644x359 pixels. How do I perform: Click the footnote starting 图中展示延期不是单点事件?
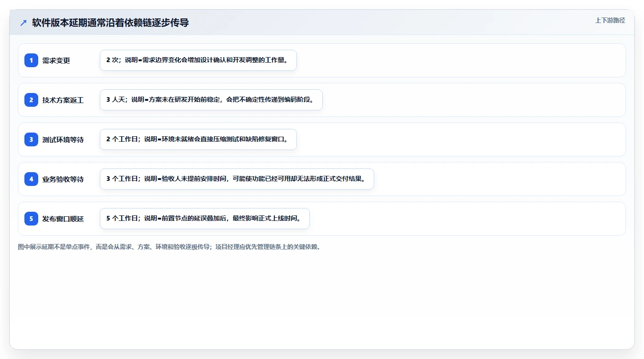[x=170, y=247]
